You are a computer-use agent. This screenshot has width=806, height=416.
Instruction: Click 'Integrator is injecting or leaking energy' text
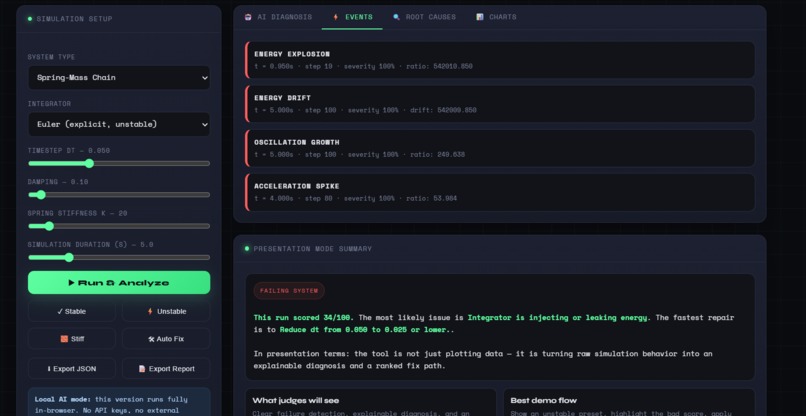559,318
